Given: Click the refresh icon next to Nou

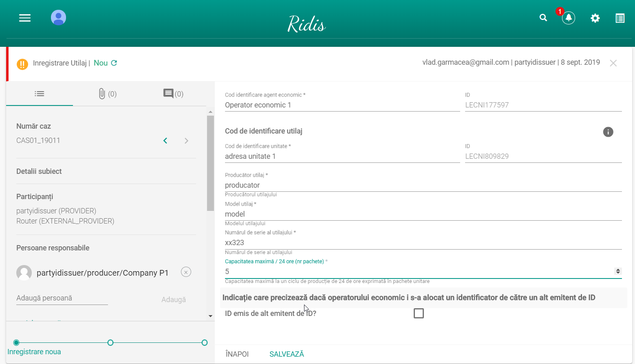Looking at the screenshot, I should point(114,63).
